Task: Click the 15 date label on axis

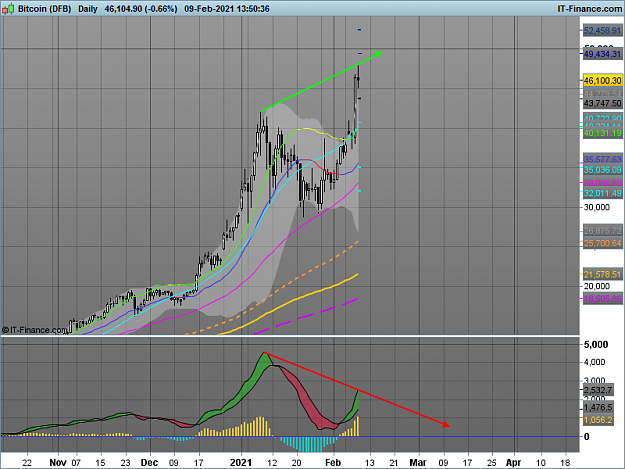Action: [100, 463]
